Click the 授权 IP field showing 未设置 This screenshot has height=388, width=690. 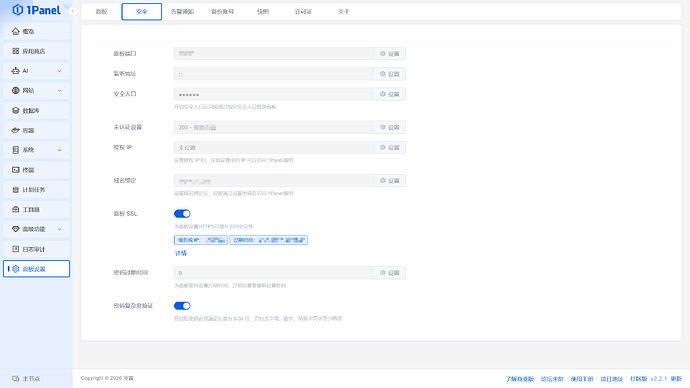pyautogui.click(x=274, y=147)
